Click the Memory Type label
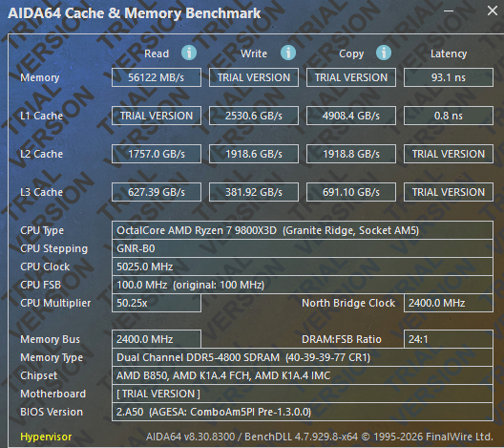Screen dimensions: 504x448 pyautogui.click(x=52, y=357)
